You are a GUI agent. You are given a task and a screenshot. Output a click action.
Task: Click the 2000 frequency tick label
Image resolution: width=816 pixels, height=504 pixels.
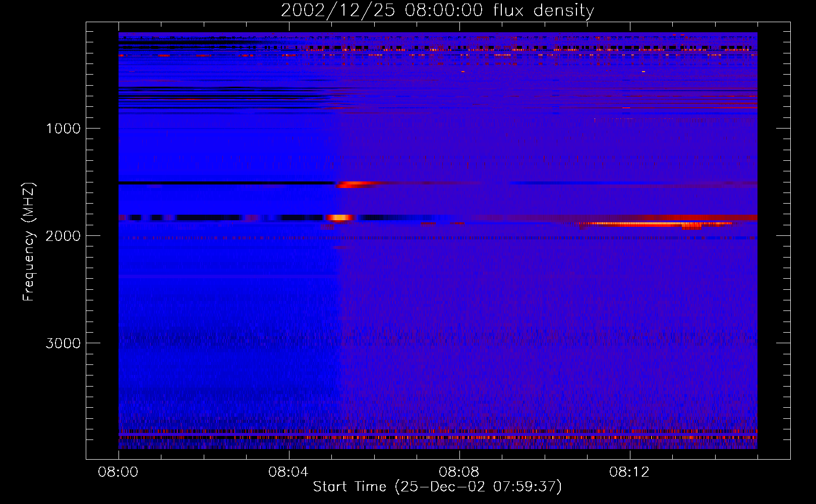click(63, 236)
